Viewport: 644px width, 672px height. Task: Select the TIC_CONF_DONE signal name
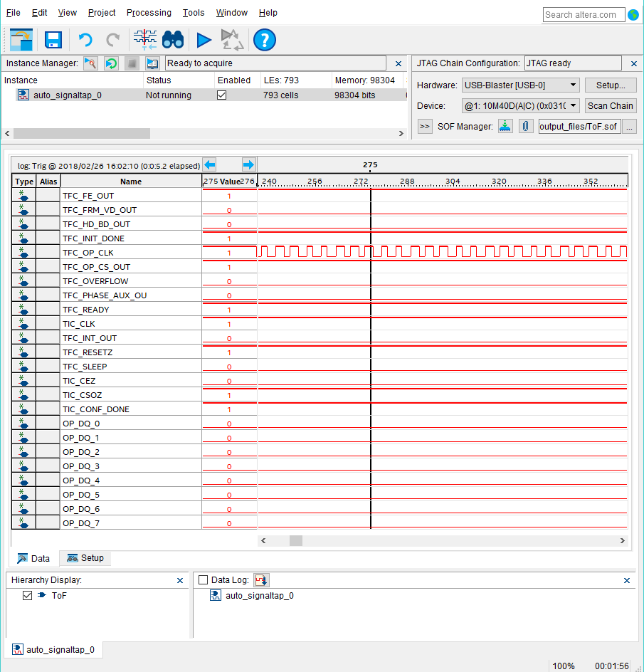[x=96, y=409]
